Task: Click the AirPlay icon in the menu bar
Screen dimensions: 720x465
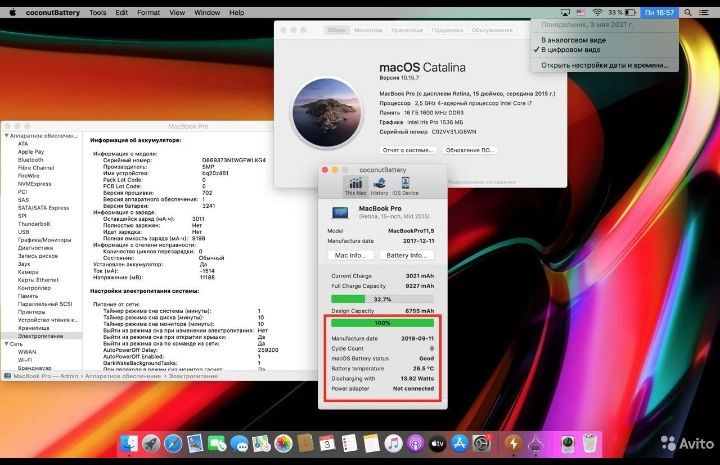Action: click(x=566, y=12)
